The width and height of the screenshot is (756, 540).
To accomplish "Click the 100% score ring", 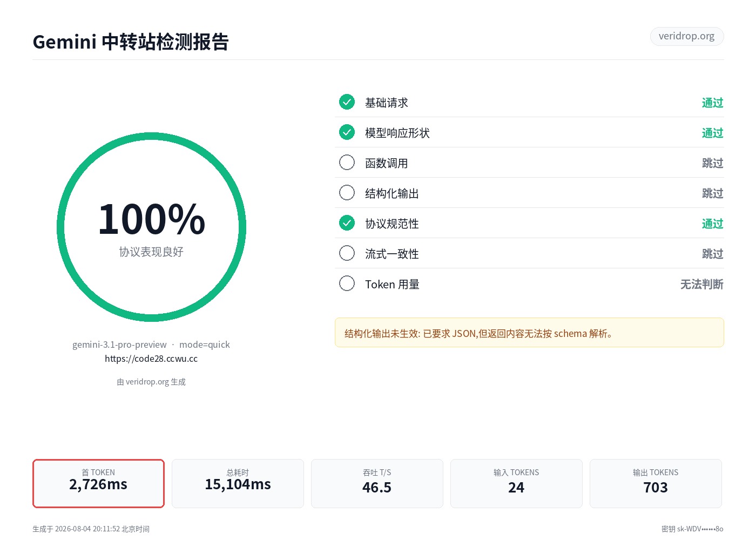I will (151, 227).
